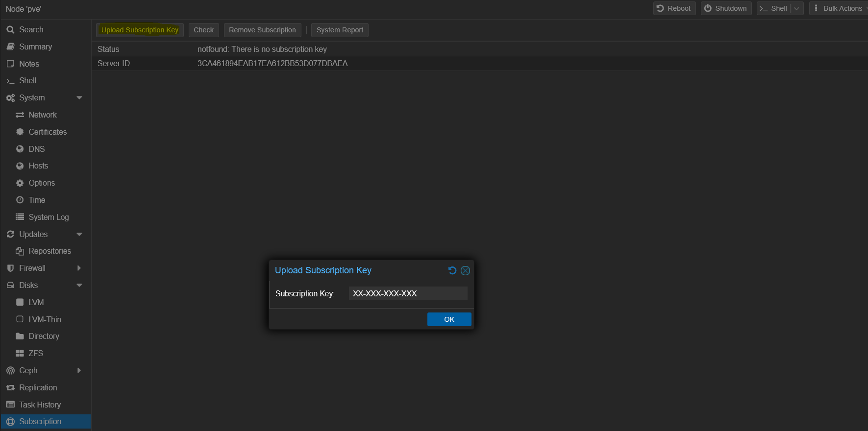Open the System Report button
868x431 pixels.
click(x=340, y=30)
